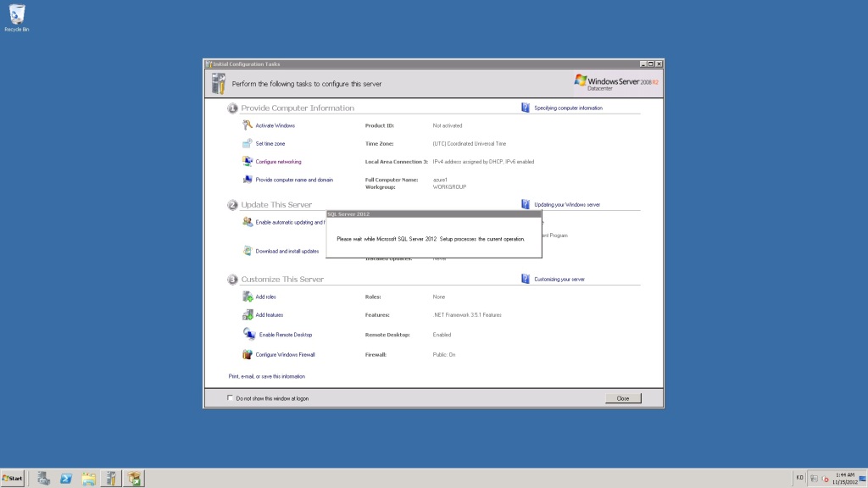Image resolution: width=868 pixels, height=488 pixels.
Task: Click the KO language indicator in tray
Action: click(799, 478)
